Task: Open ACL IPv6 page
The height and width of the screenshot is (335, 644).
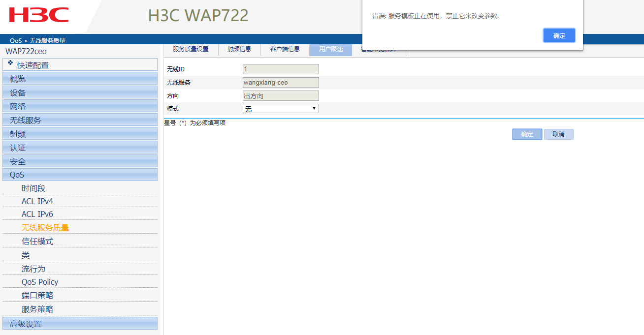Action: coord(37,214)
